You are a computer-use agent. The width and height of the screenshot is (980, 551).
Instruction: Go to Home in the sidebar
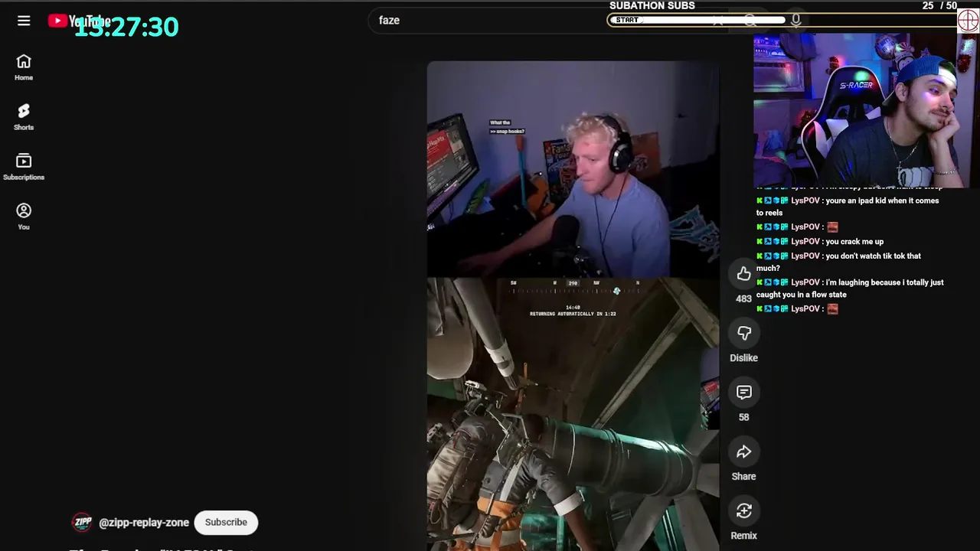click(x=24, y=67)
